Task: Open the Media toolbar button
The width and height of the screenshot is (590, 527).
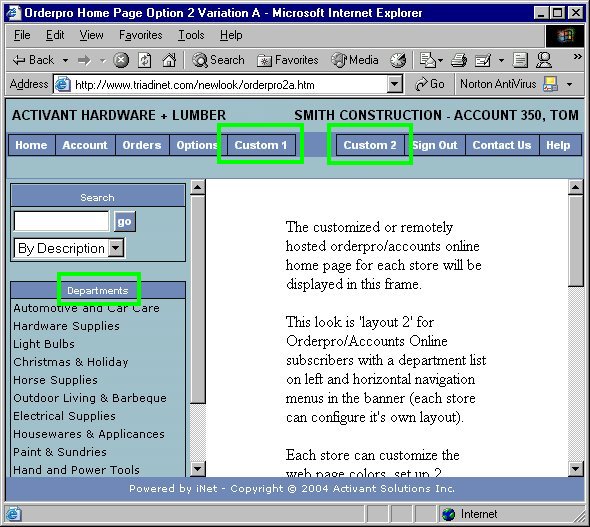Action: click(355, 60)
